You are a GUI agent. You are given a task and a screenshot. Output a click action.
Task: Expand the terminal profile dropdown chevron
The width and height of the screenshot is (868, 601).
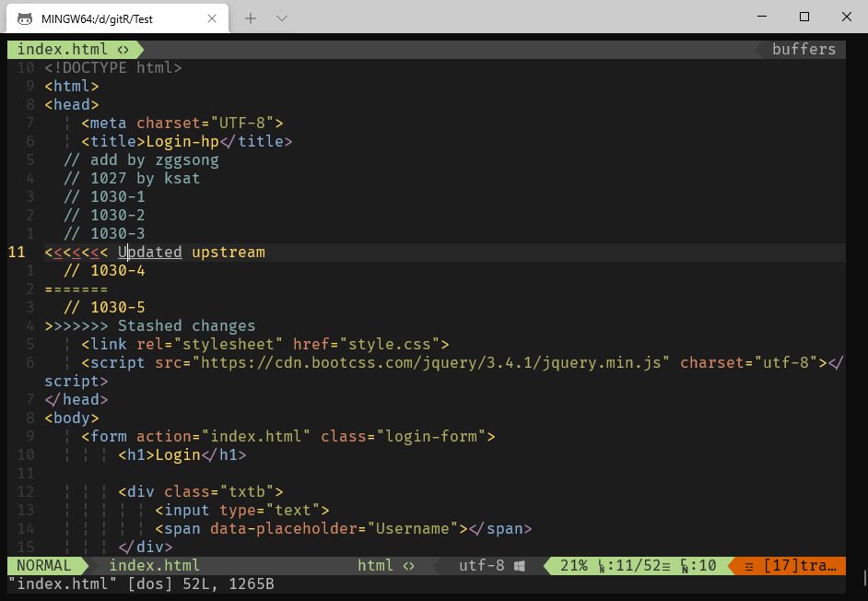(x=282, y=18)
